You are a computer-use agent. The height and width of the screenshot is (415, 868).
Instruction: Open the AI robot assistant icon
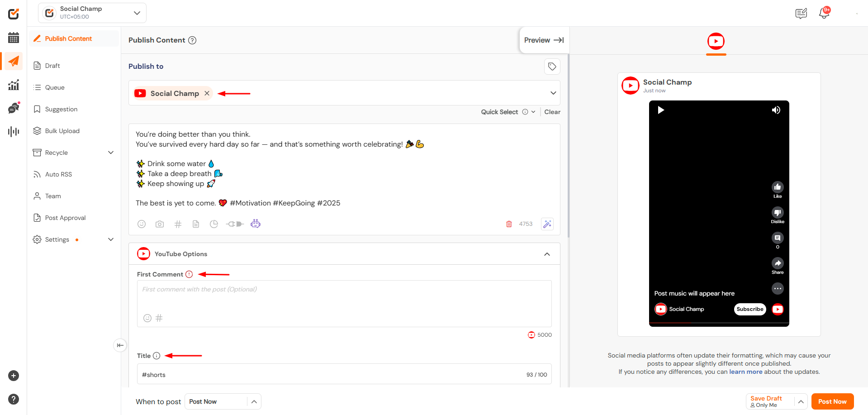(256, 224)
